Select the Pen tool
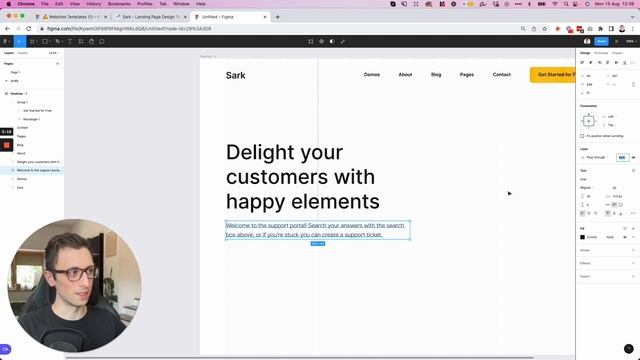This screenshot has height=360, width=640. pyautogui.click(x=58, y=41)
